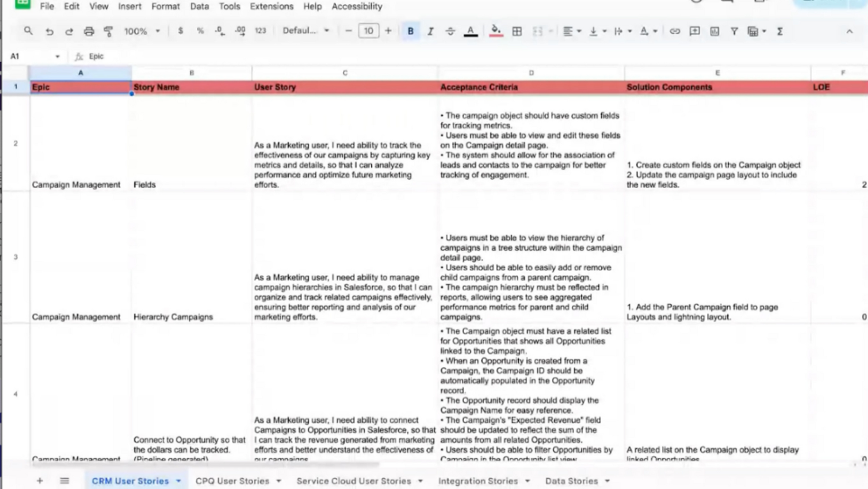This screenshot has width=868, height=489.
Task: Click the create filter funnel icon
Action: (x=734, y=31)
